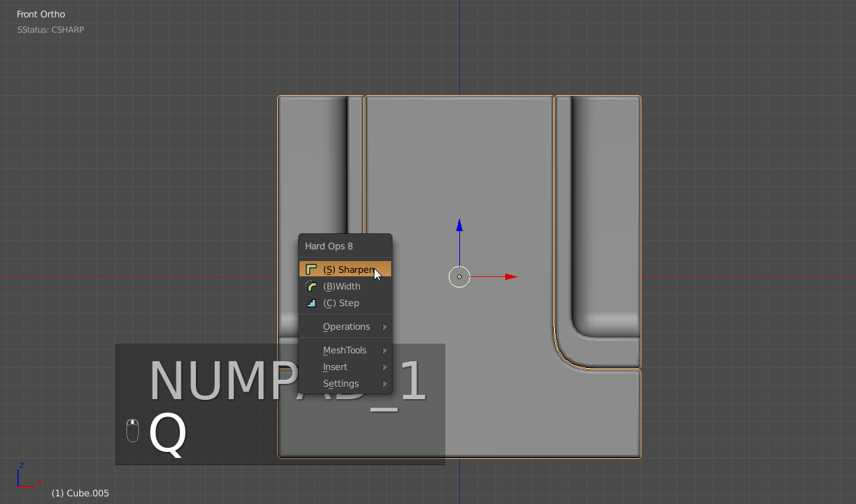The height and width of the screenshot is (504, 856).
Task: Click the (1) Cube.005 object name label
Action: [x=80, y=493]
